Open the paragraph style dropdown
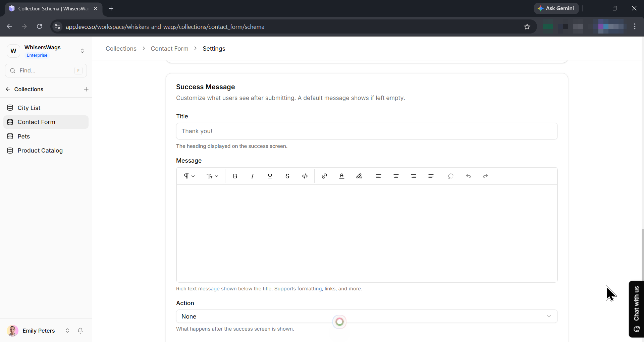This screenshot has height=342, width=644. 189,176
